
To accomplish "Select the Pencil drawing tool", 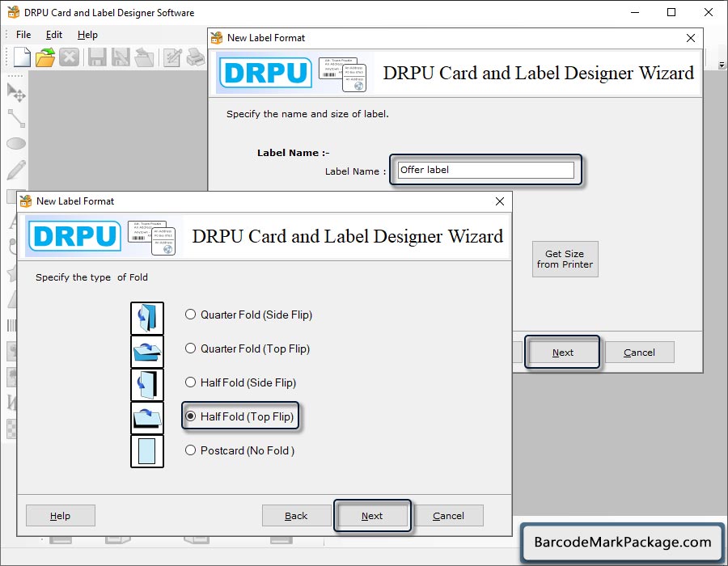I will [16, 170].
